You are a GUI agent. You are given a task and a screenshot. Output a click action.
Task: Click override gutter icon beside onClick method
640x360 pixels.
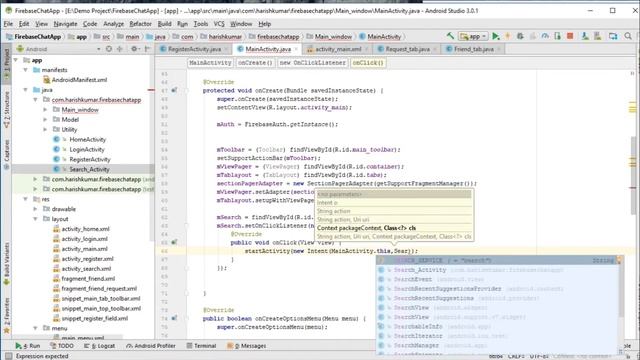[174, 242]
